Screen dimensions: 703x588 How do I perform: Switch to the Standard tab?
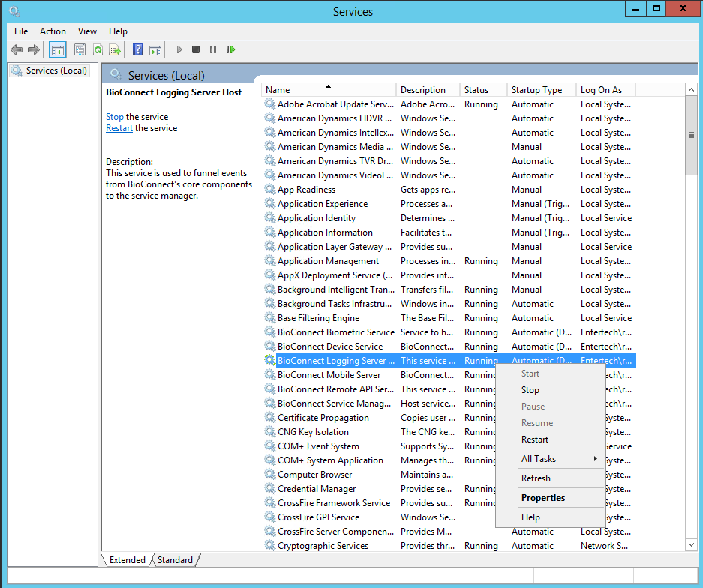click(175, 560)
